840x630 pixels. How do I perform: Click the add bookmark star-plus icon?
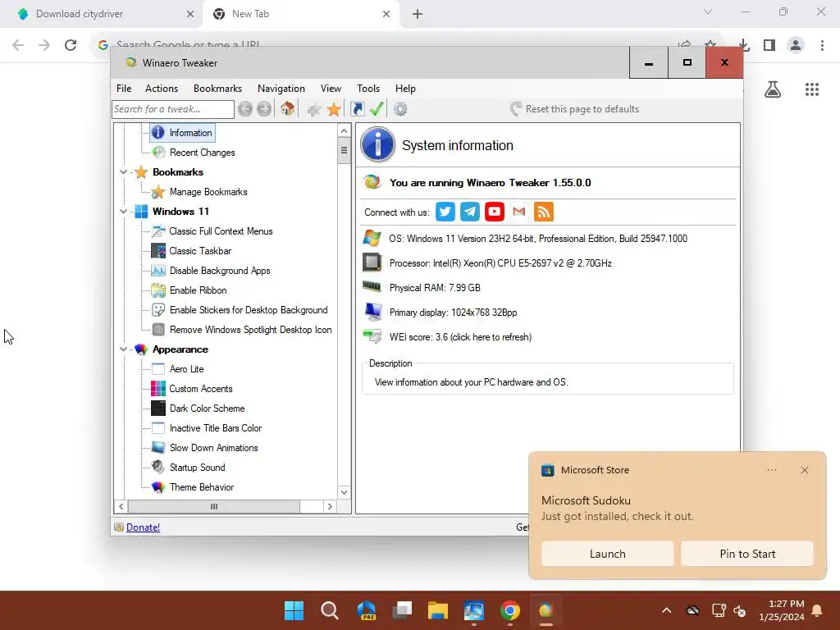coord(314,110)
